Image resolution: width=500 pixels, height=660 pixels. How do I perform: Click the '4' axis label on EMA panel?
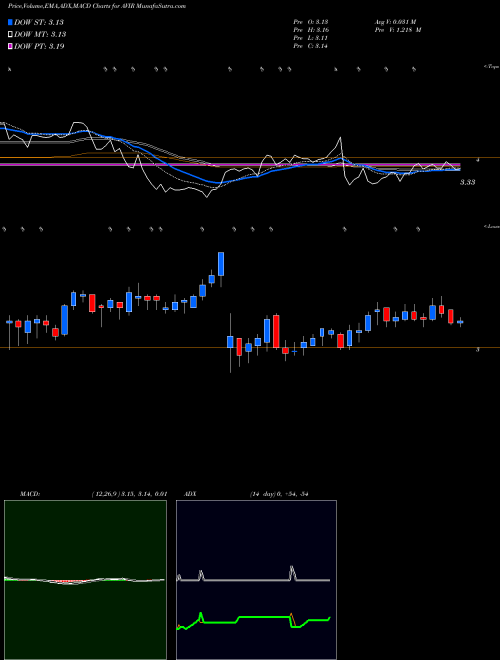(477, 160)
